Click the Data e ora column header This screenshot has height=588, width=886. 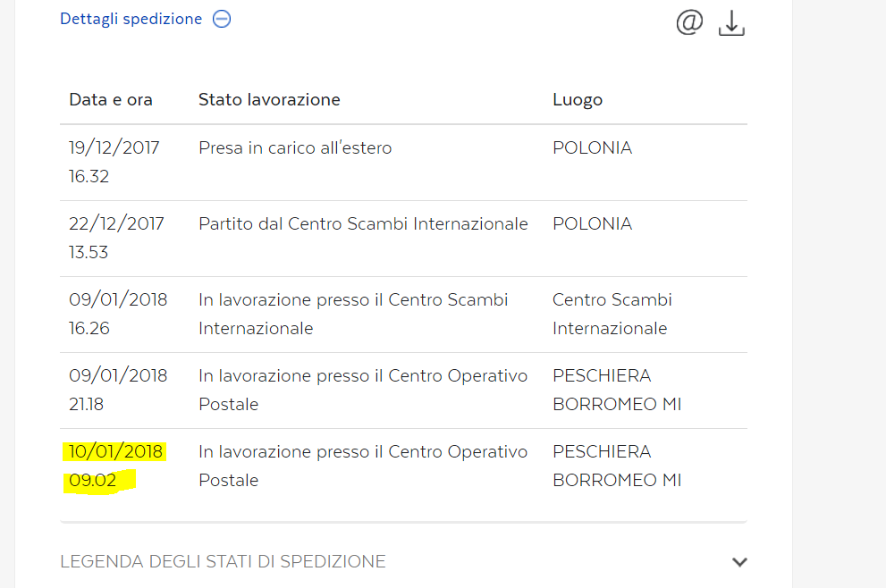[111, 99]
